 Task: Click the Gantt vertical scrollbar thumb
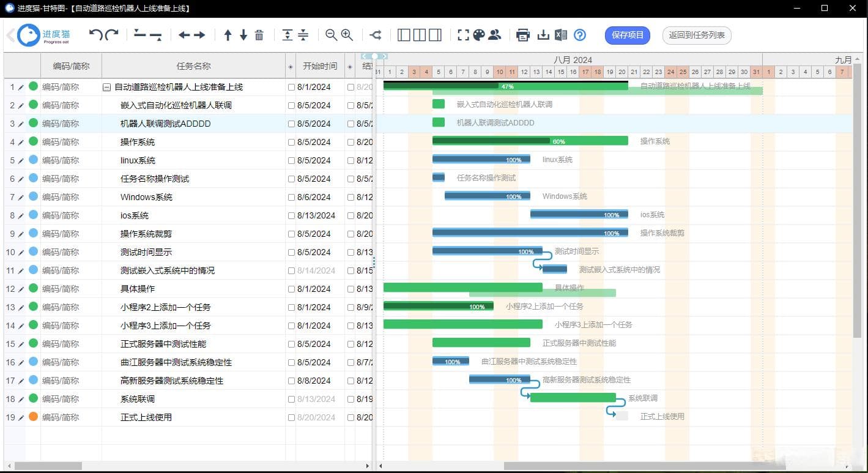point(857,201)
